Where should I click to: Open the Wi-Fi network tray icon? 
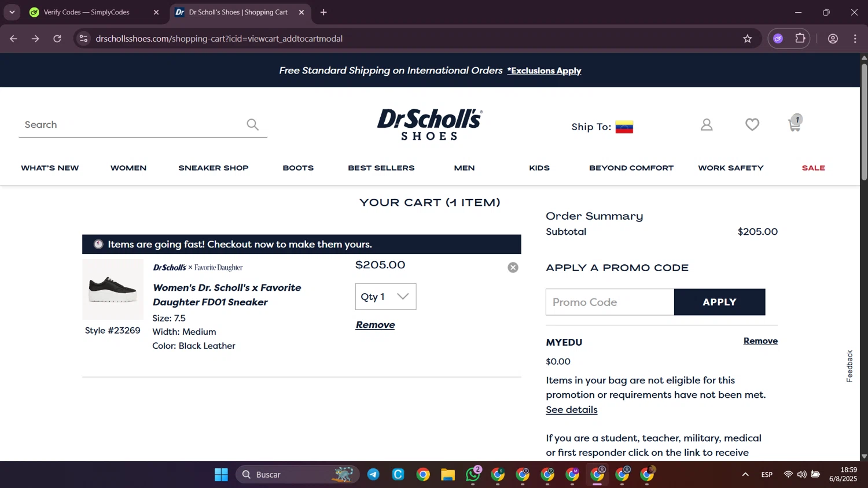click(x=788, y=475)
